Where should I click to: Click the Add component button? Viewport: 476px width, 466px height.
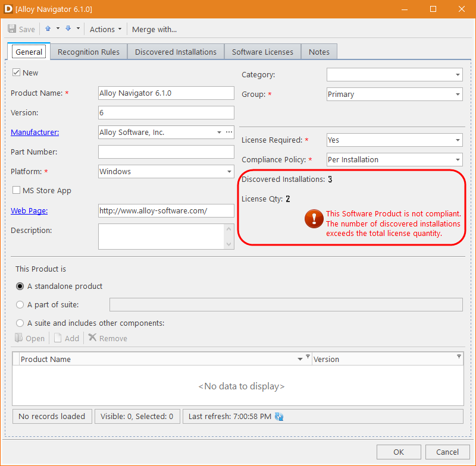point(67,338)
